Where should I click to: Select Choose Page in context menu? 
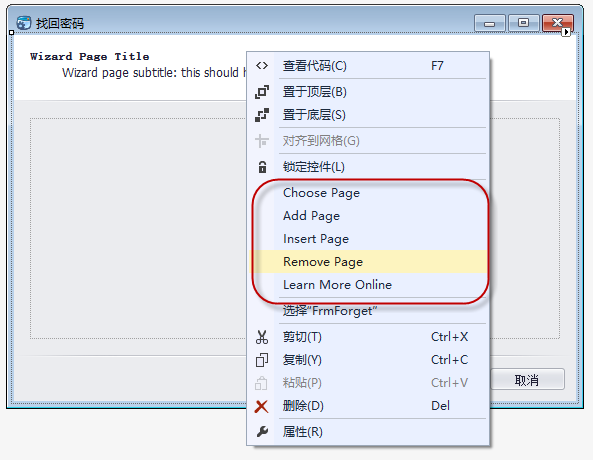click(368, 193)
